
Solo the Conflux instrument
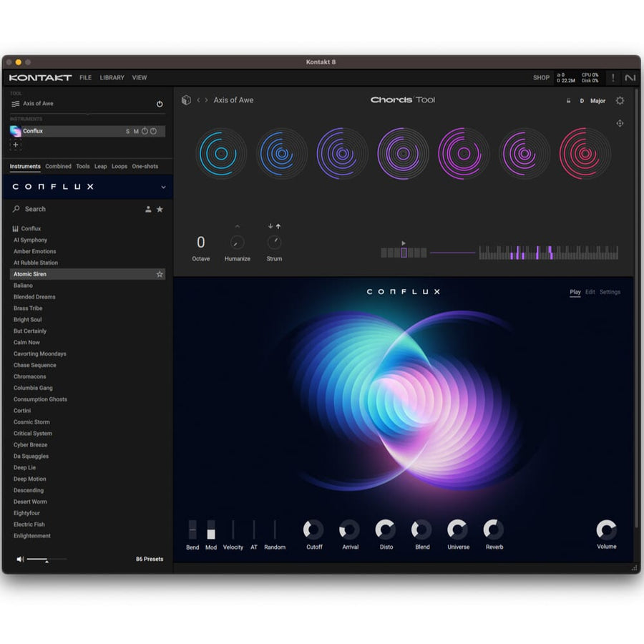[x=128, y=132]
